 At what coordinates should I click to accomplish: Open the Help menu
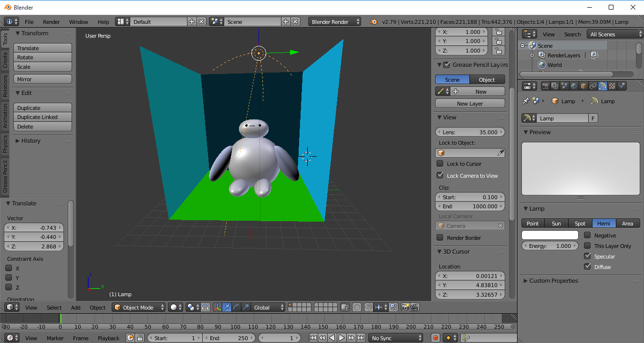[x=103, y=21]
